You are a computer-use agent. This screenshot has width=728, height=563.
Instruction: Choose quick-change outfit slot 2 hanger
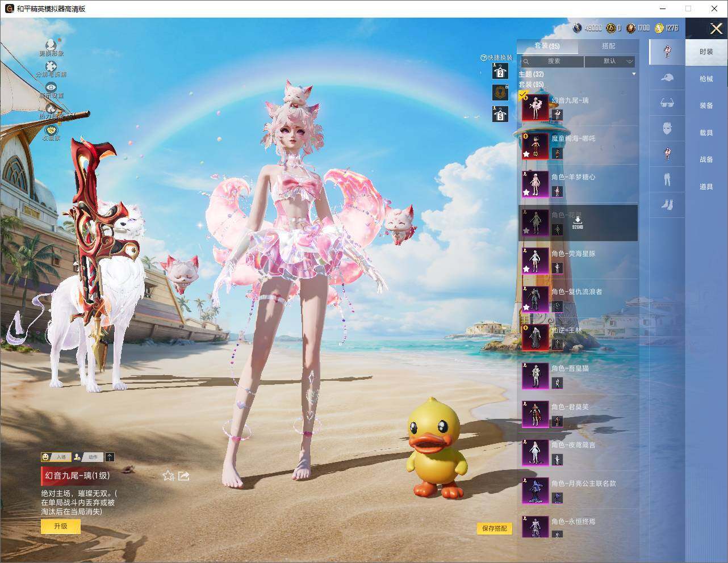pos(500,71)
